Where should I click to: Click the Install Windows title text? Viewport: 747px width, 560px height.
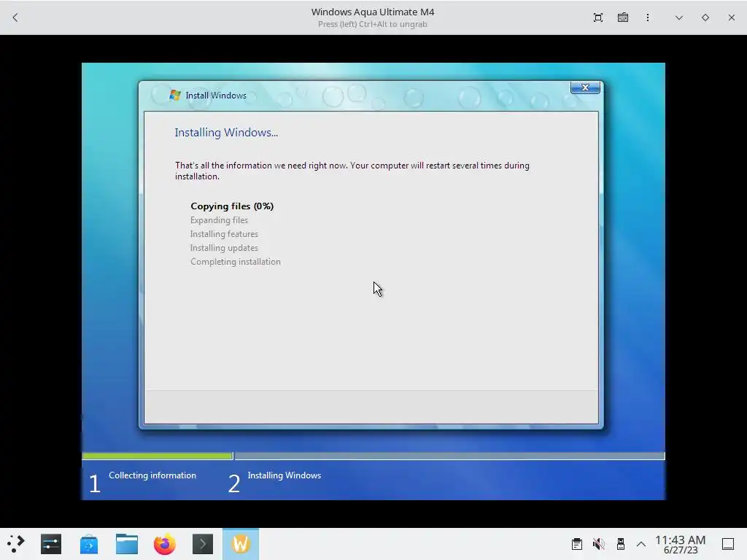[x=216, y=96]
